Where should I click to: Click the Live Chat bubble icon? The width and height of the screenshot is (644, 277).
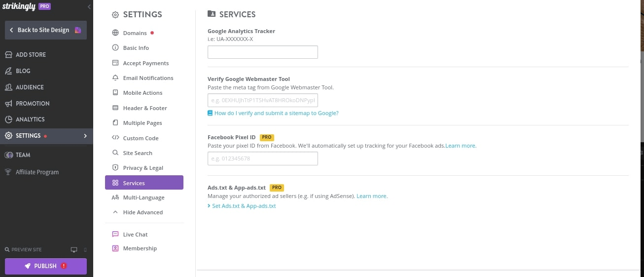(115, 235)
